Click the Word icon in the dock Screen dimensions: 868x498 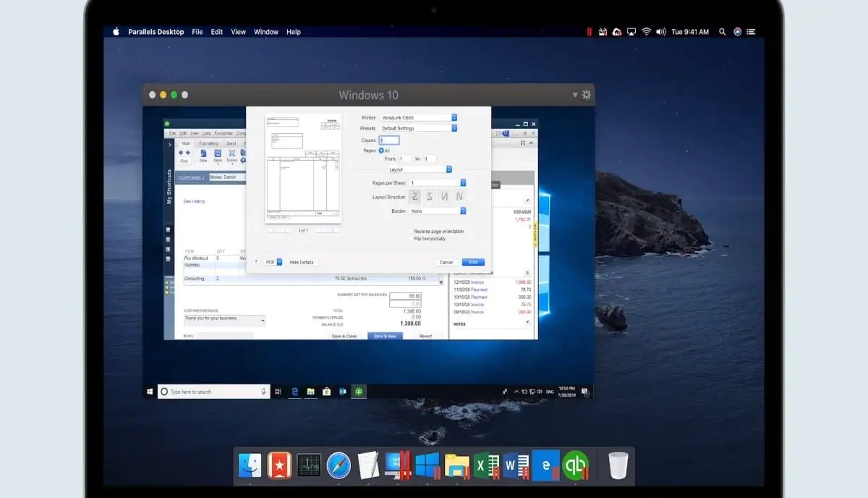tap(516, 465)
